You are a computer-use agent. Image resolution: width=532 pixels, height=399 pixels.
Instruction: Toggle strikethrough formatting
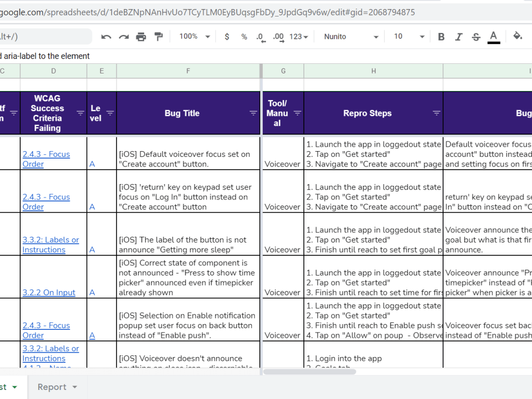point(476,37)
